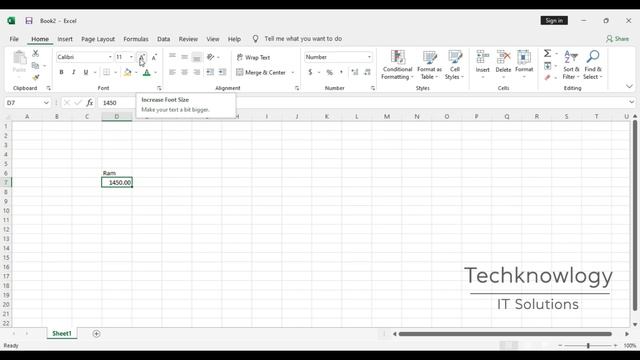
Task: Click Increase Decimal icon
Action: pyautogui.click(x=355, y=72)
